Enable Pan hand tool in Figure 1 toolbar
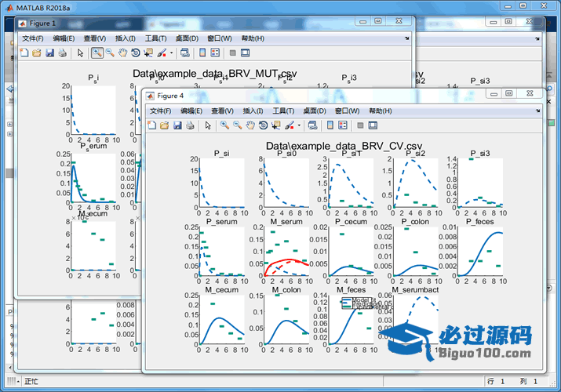This screenshot has width=561, height=392. click(x=122, y=53)
